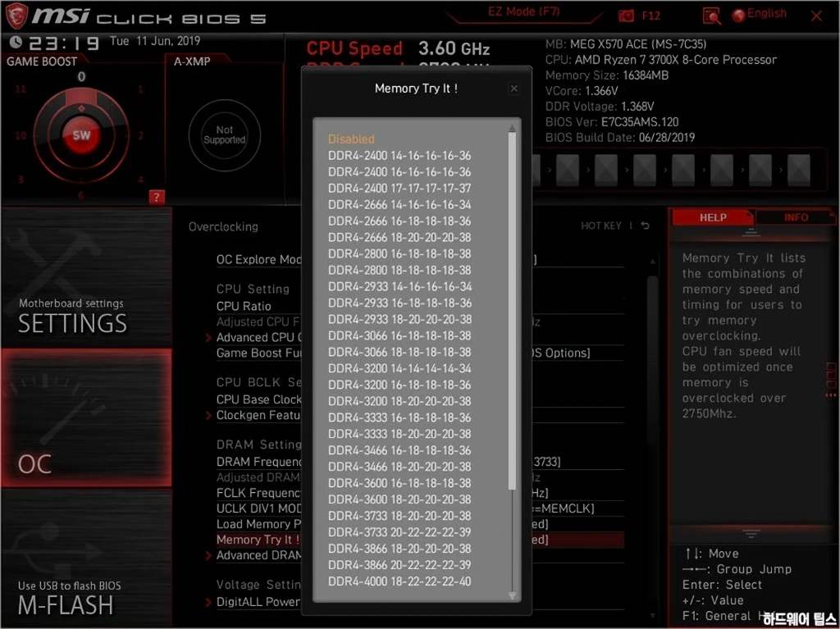This screenshot has height=629, width=840.
Task: Open the BIOS search magnifier icon
Action: [711, 16]
